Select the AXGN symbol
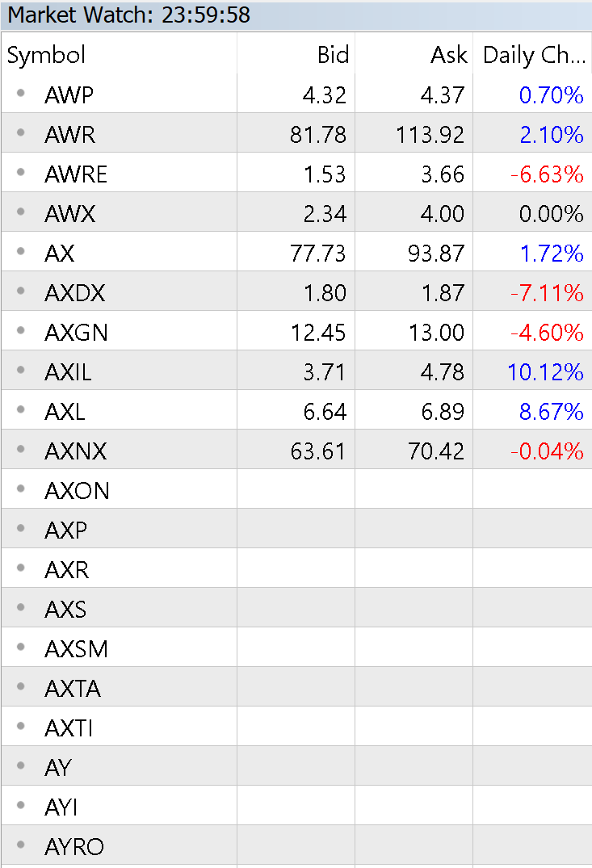 click(76, 333)
